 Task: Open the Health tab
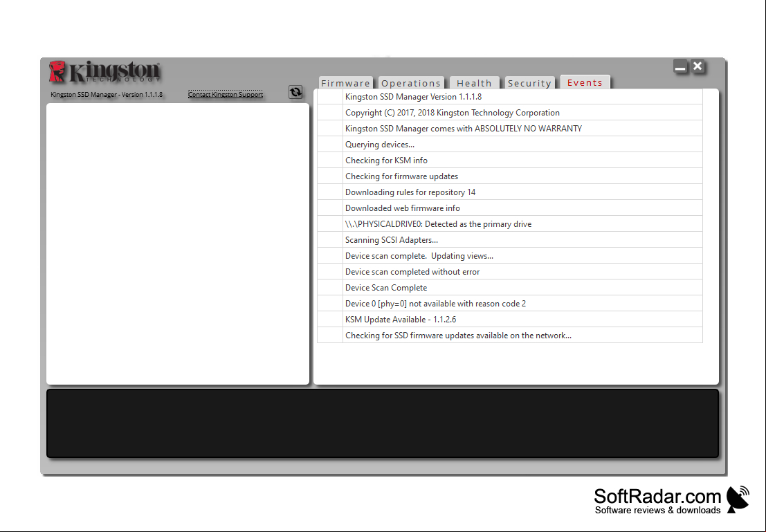pos(475,83)
